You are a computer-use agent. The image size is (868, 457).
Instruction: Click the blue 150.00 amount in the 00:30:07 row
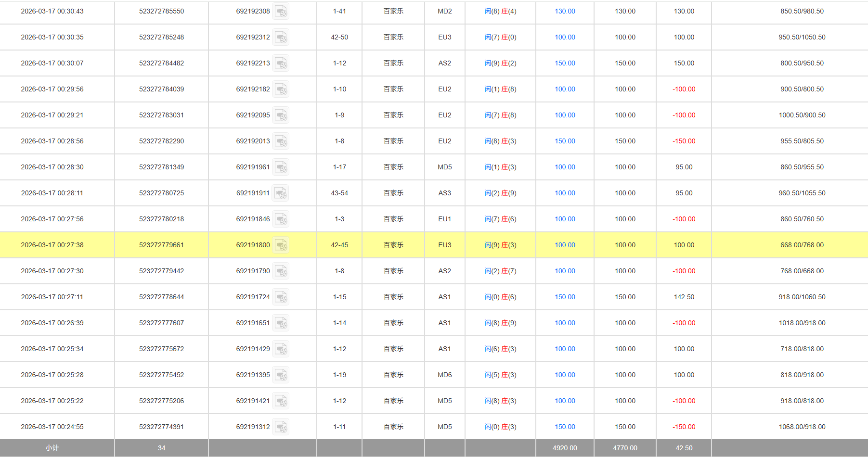click(565, 63)
